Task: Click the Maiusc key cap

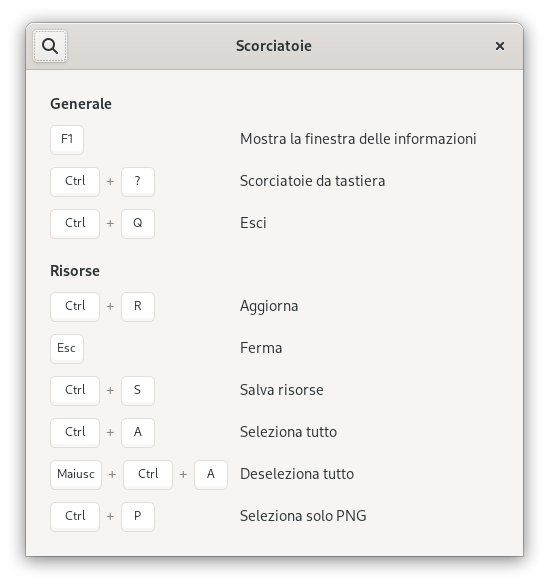Action: pyautogui.click(x=76, y=474)
